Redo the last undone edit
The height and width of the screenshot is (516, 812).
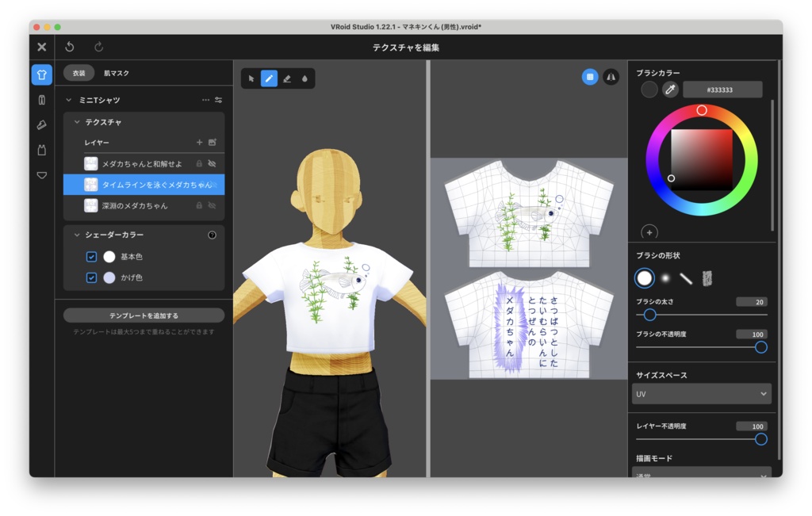[x=98, y=47]
